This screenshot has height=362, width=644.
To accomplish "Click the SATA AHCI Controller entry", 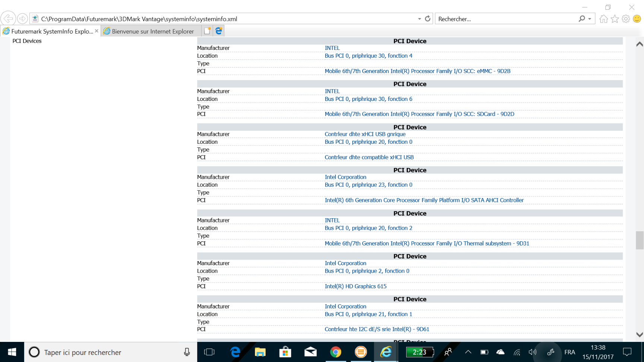I will pyautogui.click(x=424, y=200).
